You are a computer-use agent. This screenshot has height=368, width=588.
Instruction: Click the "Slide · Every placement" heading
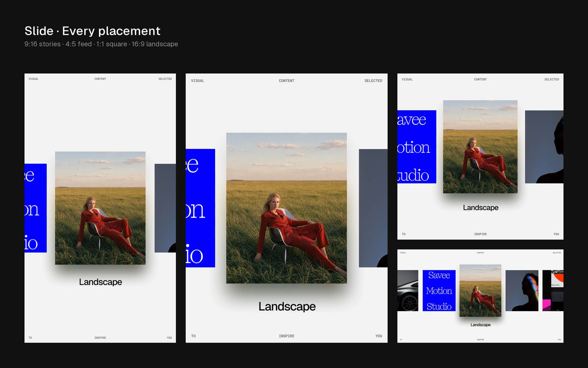(x=93, y=31)
